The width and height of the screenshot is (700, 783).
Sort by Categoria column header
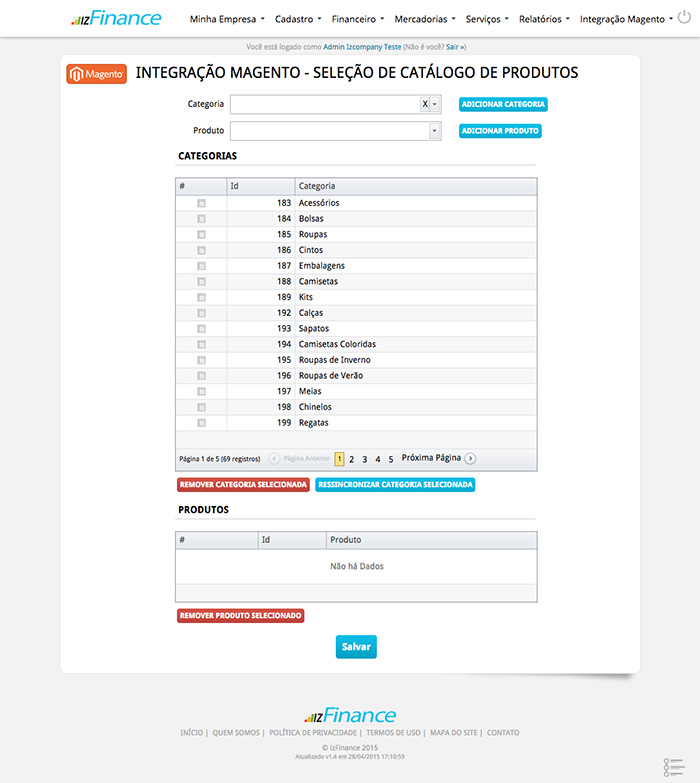(416, 186)
